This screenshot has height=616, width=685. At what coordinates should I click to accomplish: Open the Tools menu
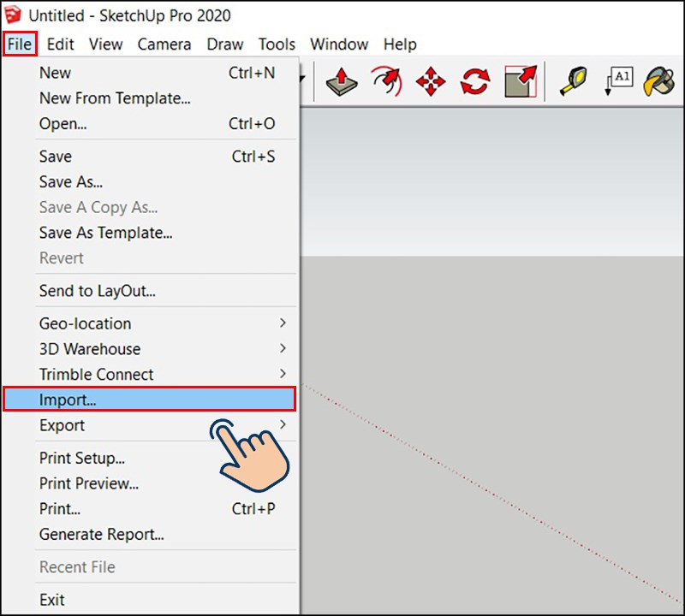pyautogui.click(x=277, y=44)
